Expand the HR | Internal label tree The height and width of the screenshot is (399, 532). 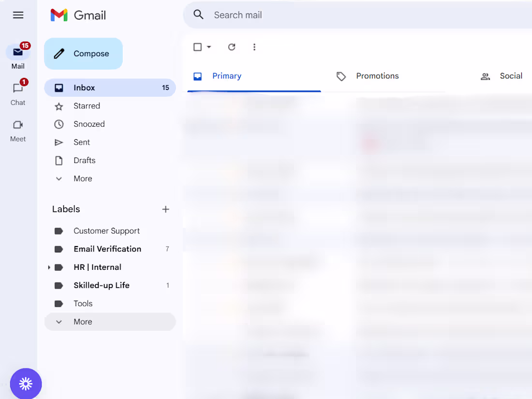(x=48, y=267)
